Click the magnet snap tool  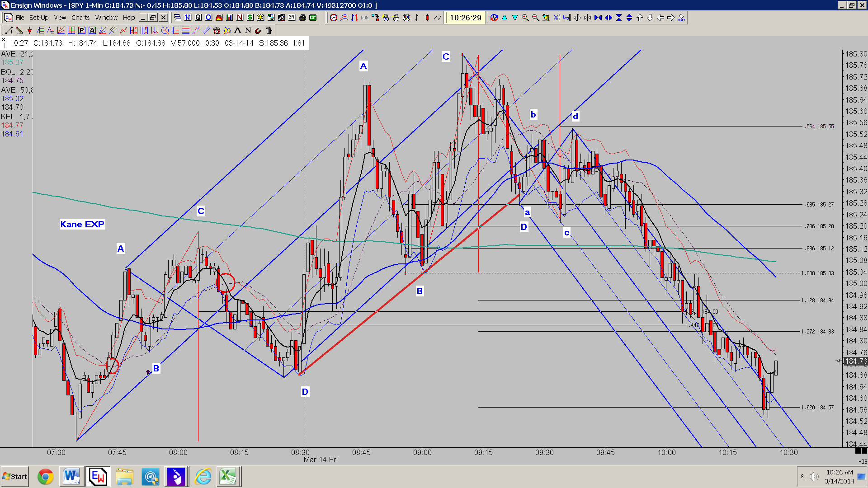coord(258,30)
